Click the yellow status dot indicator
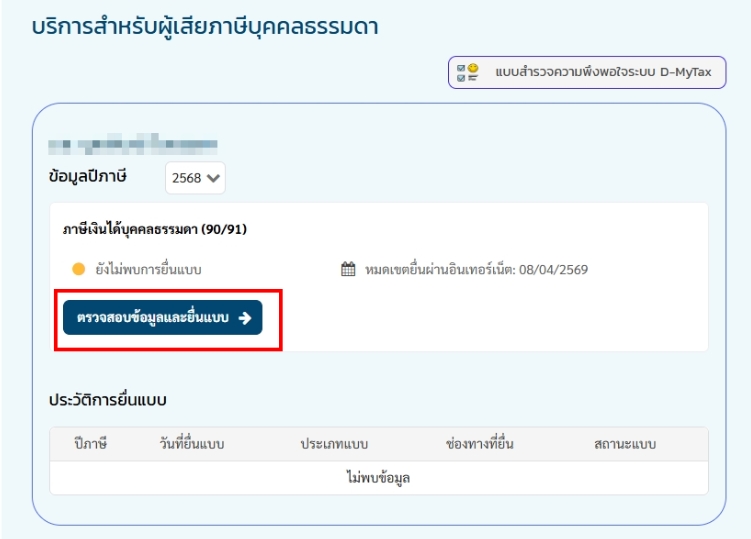Image resolution: width=751 pixels, height=539 pixels. 78,269
